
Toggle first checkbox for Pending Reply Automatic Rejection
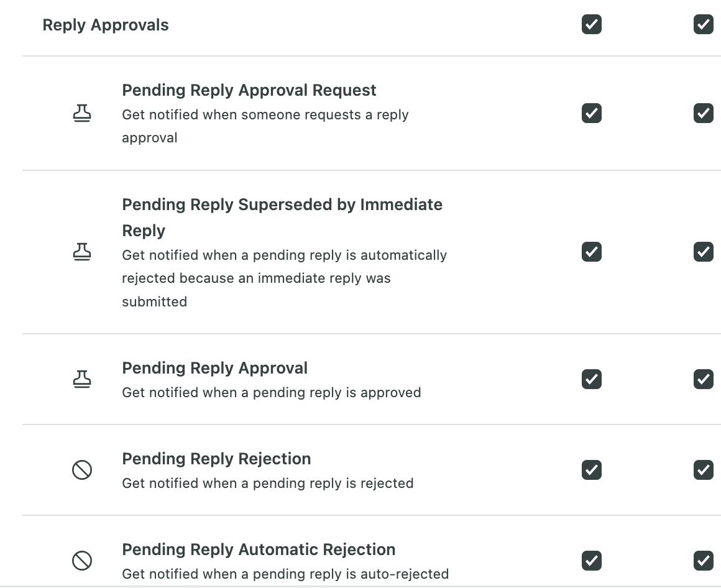(x=591, y=561)
